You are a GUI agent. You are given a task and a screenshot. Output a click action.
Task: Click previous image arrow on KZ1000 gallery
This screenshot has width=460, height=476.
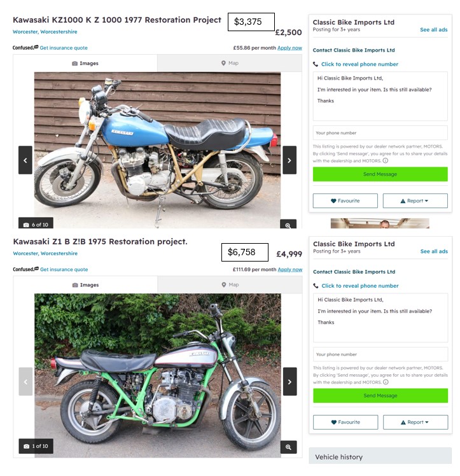25,160
